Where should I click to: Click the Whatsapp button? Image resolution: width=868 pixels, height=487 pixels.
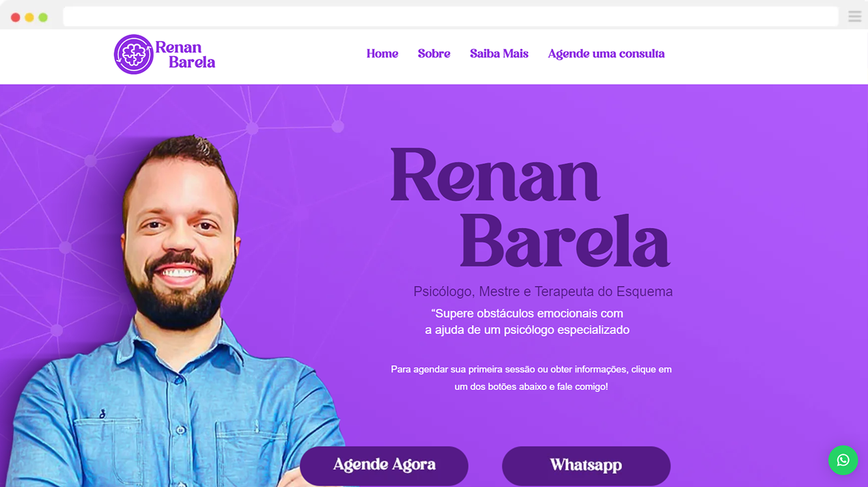point(586,466)
